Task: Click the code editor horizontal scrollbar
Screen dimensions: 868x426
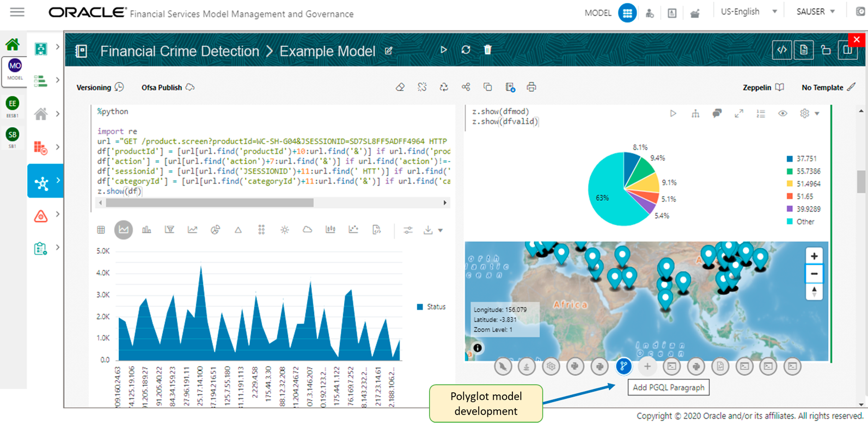Action: coord(210,202)
